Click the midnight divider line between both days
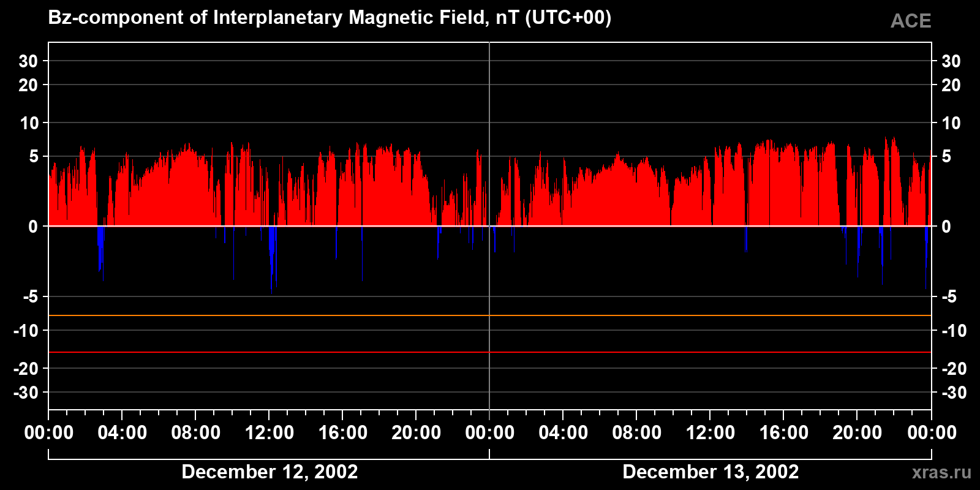This screenshot has width=980, height=490. point(489,226)
